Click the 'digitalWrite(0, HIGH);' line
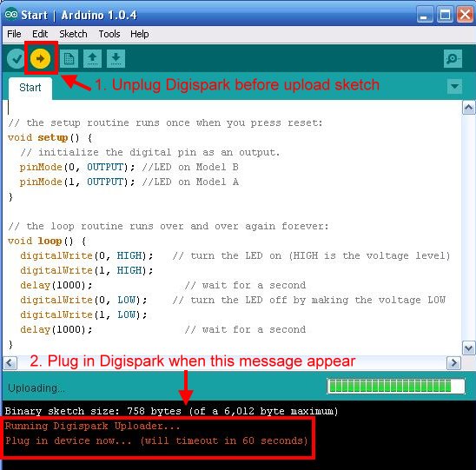Screen dimensions: 476x470 tap(87, 255)
